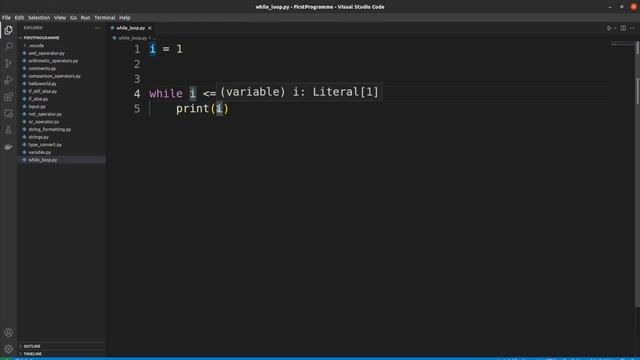The image size is (640, 360).
Task: Open the editor More Actions ellipsis
Action: (632, 28)
